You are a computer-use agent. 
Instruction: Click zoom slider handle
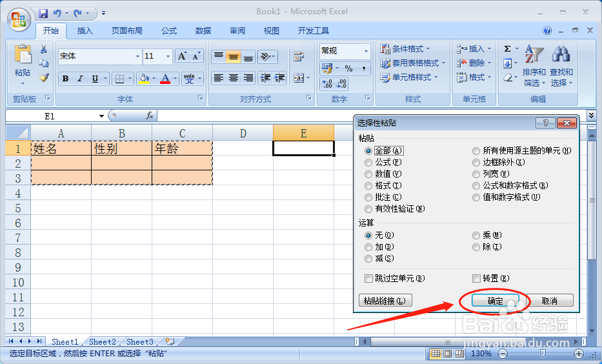pos(543,353)
